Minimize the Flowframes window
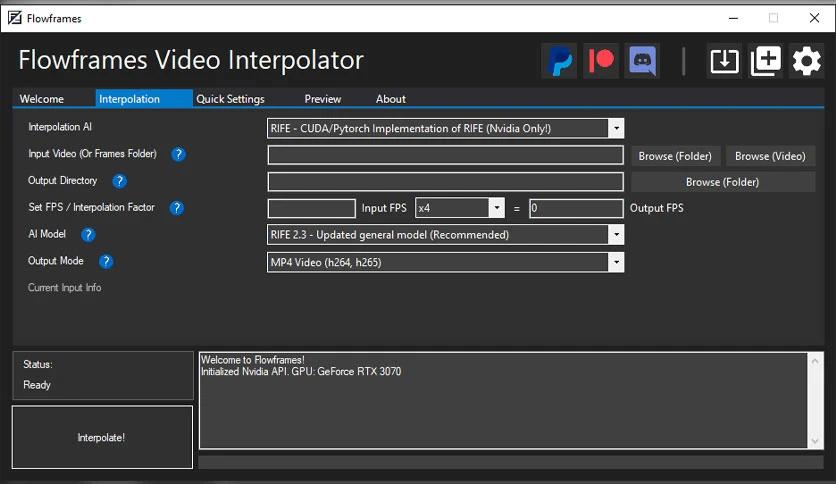 tap(734, 18)
